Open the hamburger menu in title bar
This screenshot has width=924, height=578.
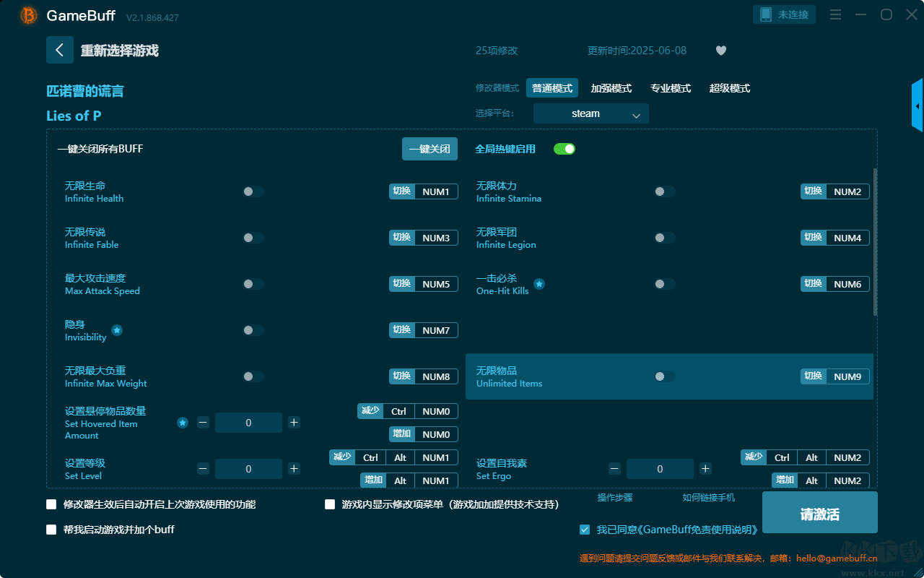835,14
